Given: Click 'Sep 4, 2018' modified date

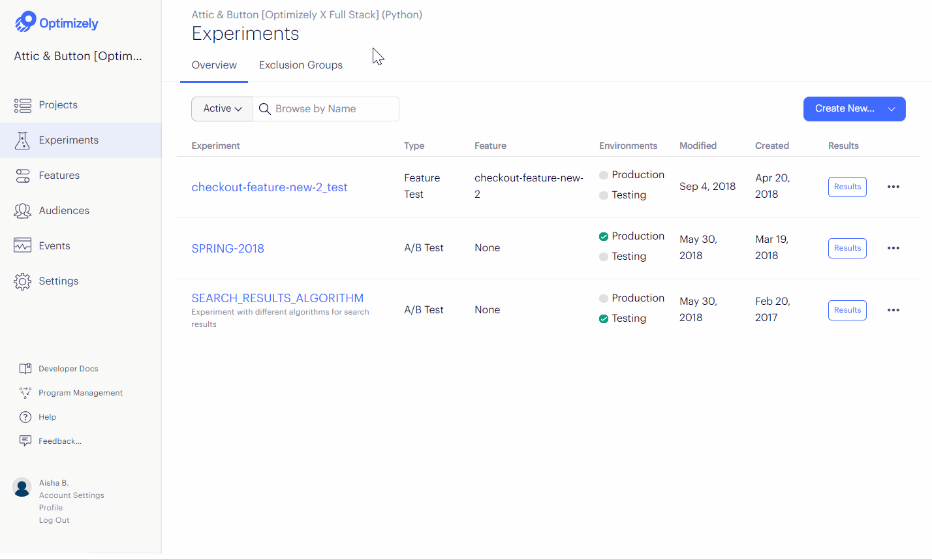Looking at the screenshot, I should 707,187.
